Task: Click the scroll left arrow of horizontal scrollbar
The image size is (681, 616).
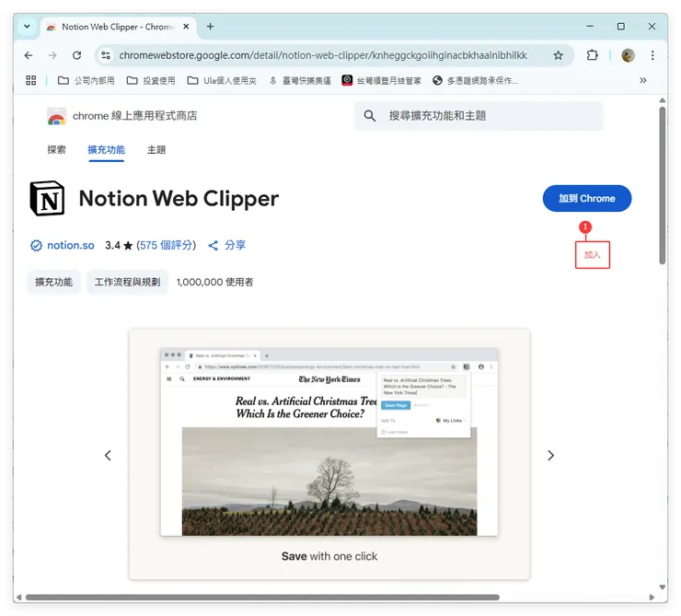Action: [18, 598]
